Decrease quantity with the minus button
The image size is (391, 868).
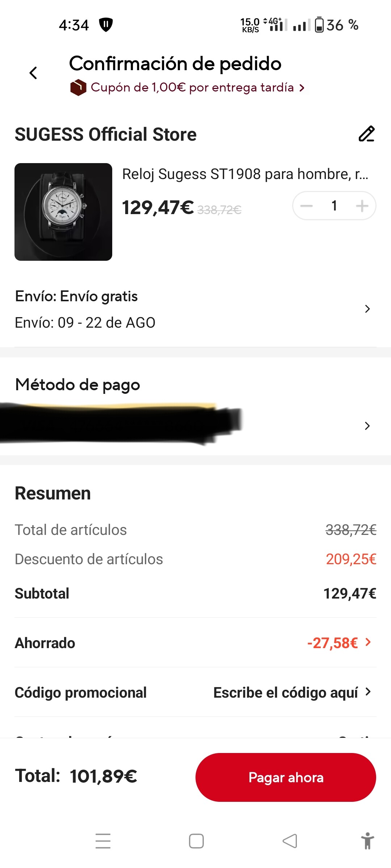click(x=306, y=206)
